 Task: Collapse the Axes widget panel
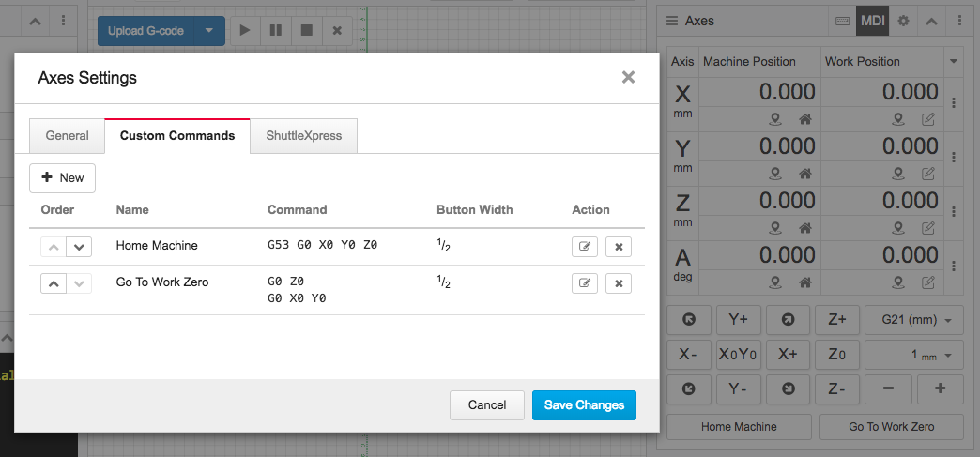pyautogui.click(x=930, y=21)
